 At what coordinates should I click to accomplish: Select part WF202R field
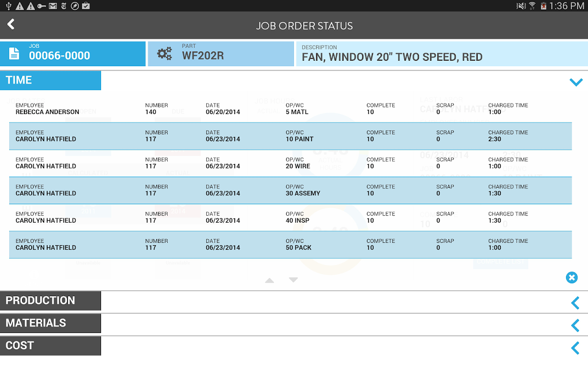[x=221, y=54]
